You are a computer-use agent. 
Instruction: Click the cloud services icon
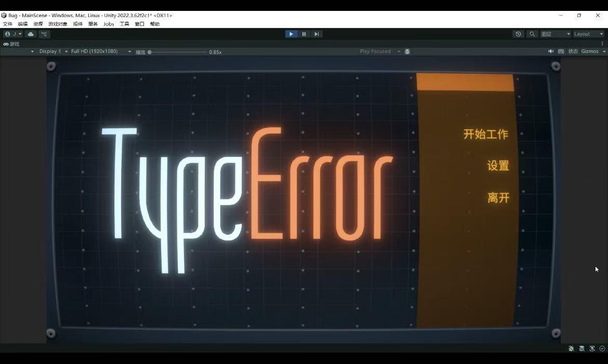(31, 34)
